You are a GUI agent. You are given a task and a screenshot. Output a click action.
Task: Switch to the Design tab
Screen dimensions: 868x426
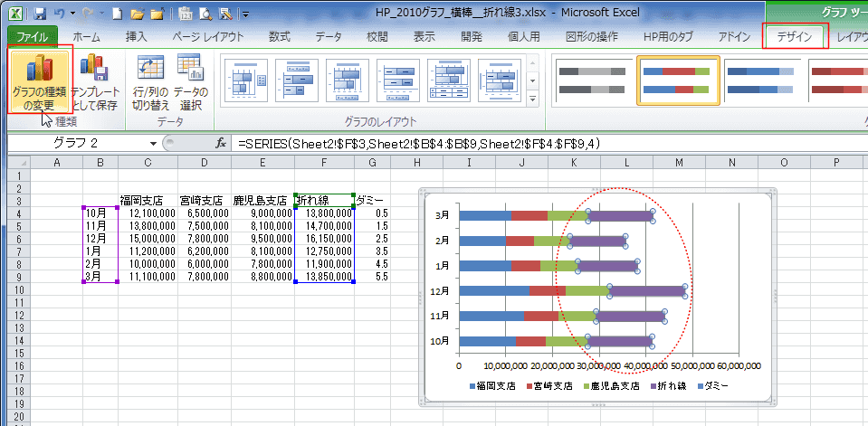point(796,37)
